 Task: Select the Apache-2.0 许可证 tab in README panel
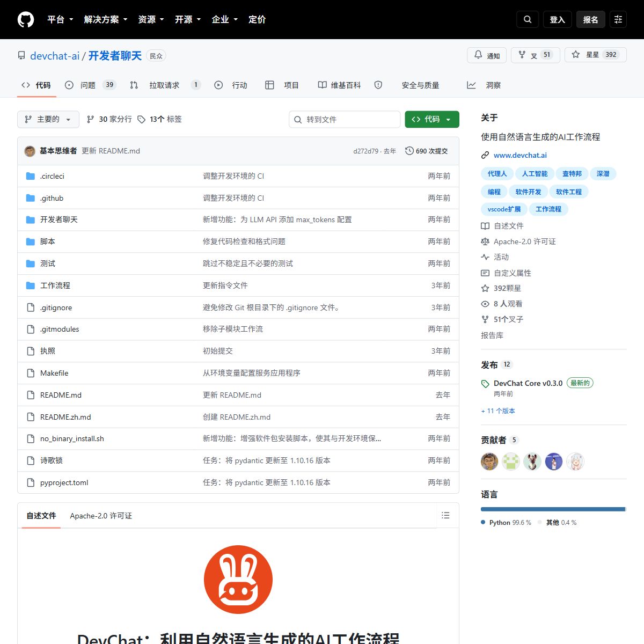click(x=101, y=516)
